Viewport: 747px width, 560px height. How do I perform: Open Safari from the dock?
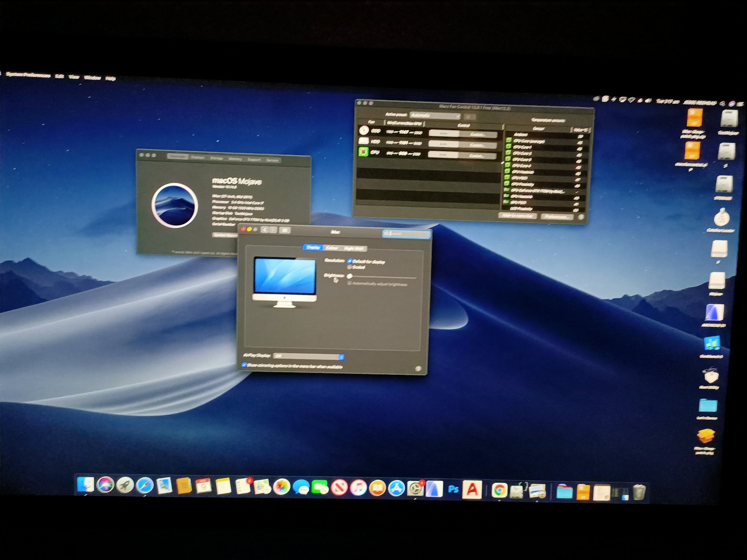coord(144,485)
